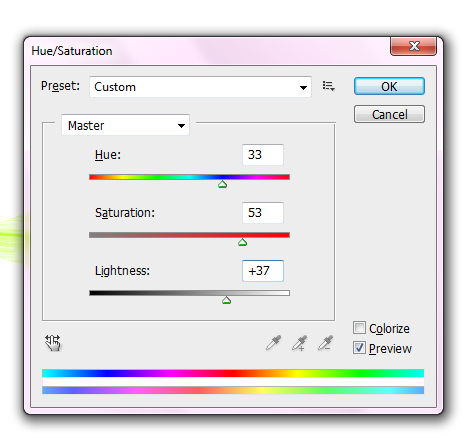Enable the Colorize checkbox

[x=359, y=328]
